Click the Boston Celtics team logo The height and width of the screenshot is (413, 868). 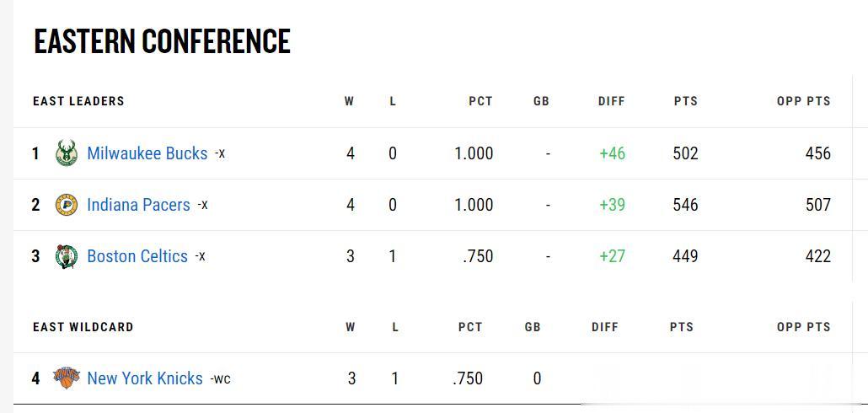[x=67, y=256]
